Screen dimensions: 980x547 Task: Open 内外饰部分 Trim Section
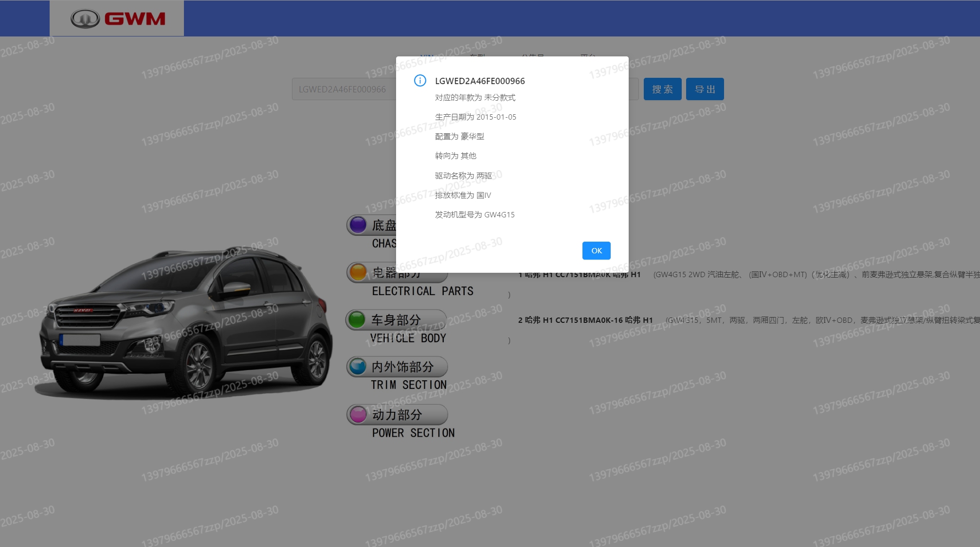pyautogui.click(x=402, y=367)
